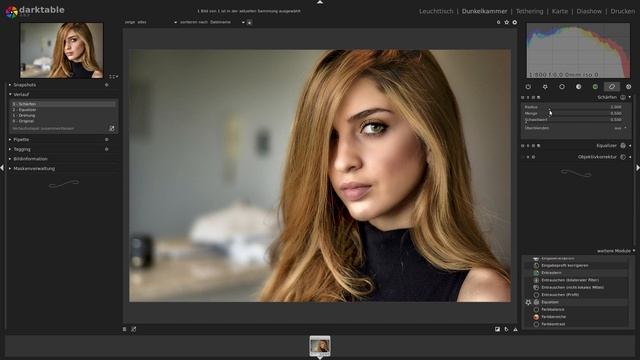Open the 'sortieren nach' dropdown
Screen dimensions: 640x360
click(213, 22)
